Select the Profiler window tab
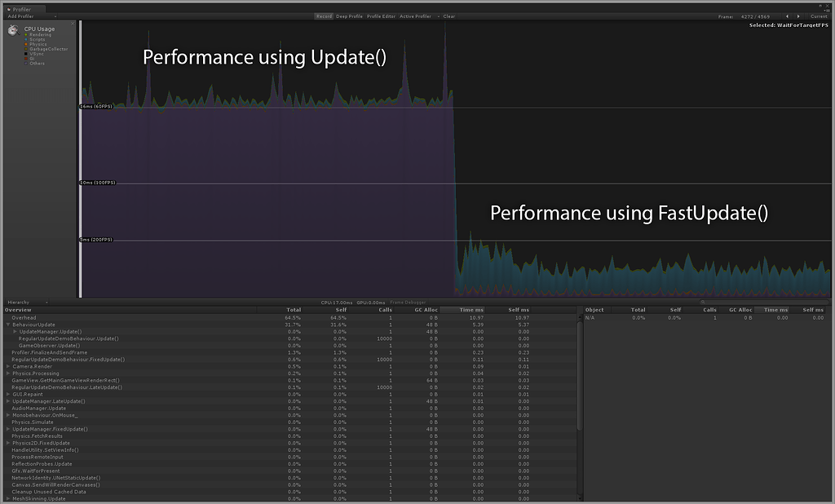835x504 pixels. (21, 9)
